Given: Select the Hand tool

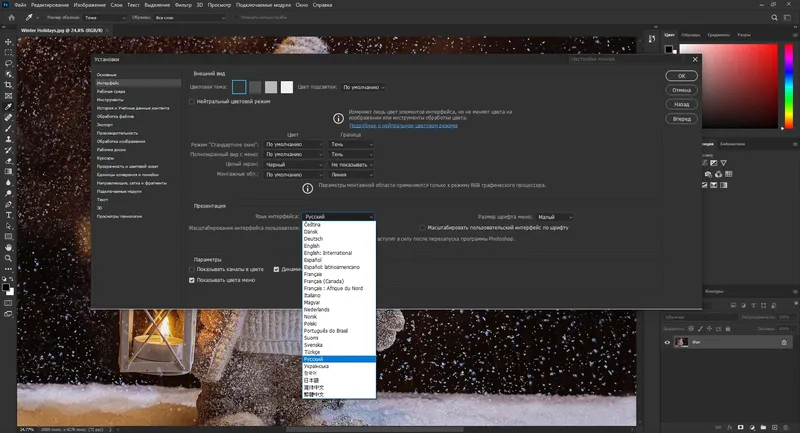Looking at the screenshot, I should [x=8, y=247].
